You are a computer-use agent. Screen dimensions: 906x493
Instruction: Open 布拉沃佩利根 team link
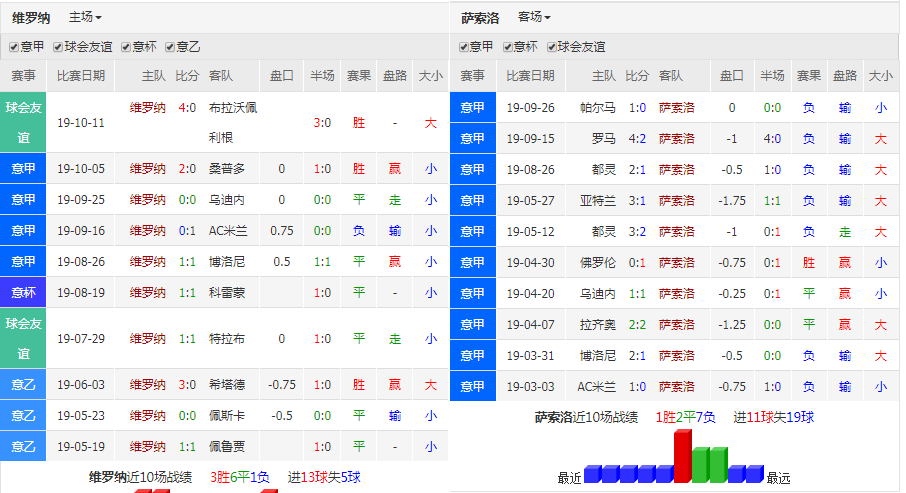(233, 123)
